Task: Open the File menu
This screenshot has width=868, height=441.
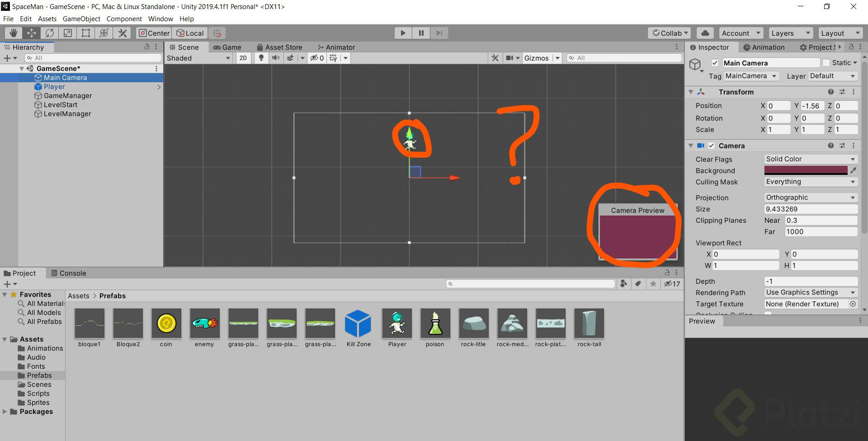Action: [8, 19]
